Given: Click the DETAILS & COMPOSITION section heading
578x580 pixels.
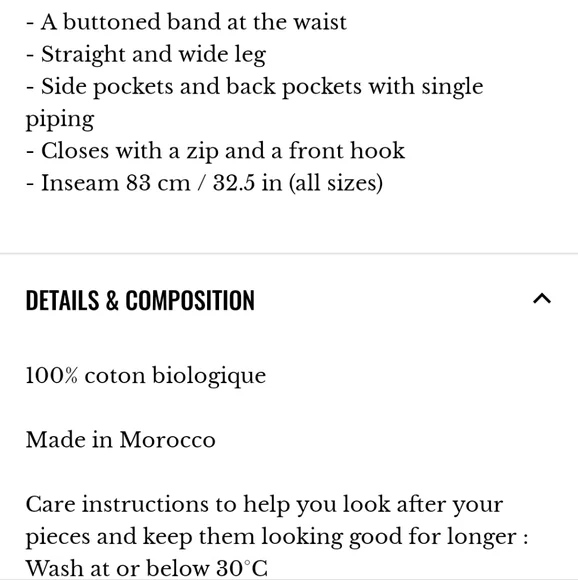Looking at the screenshot, I should click(x=140, y=300).
